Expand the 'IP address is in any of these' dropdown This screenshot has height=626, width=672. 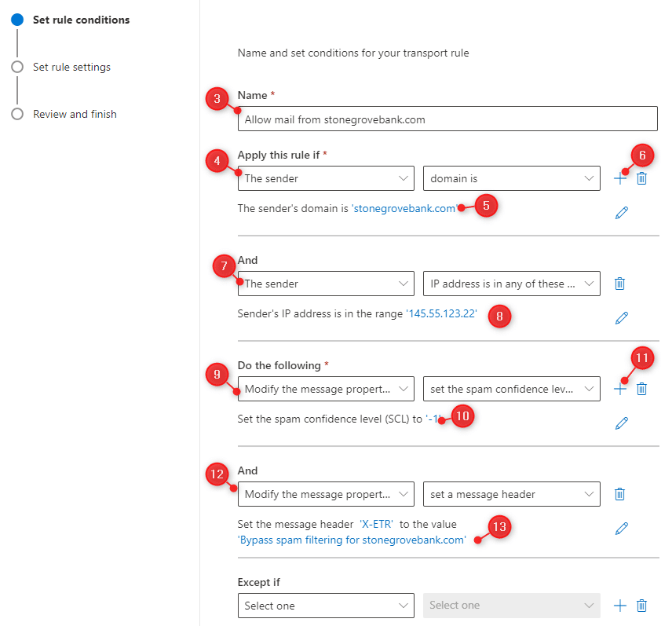pyautogui.click(x=511, y=284)
